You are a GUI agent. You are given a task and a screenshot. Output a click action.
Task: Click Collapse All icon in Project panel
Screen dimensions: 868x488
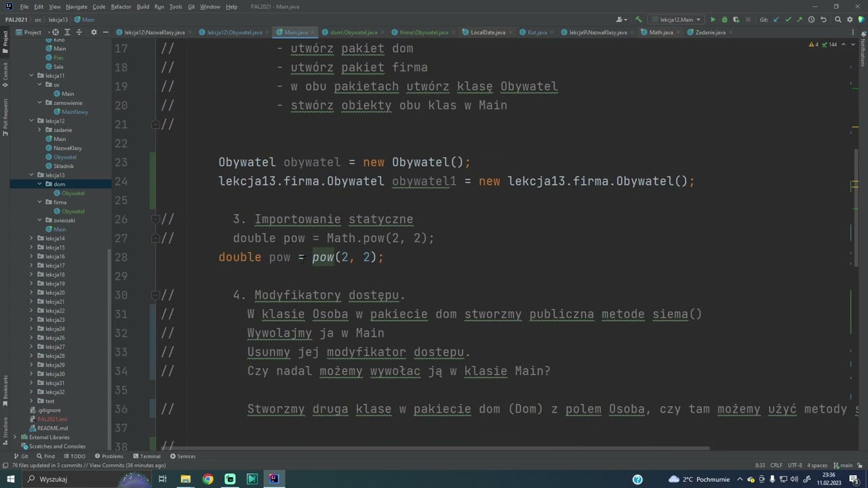[x=79, y=33]
